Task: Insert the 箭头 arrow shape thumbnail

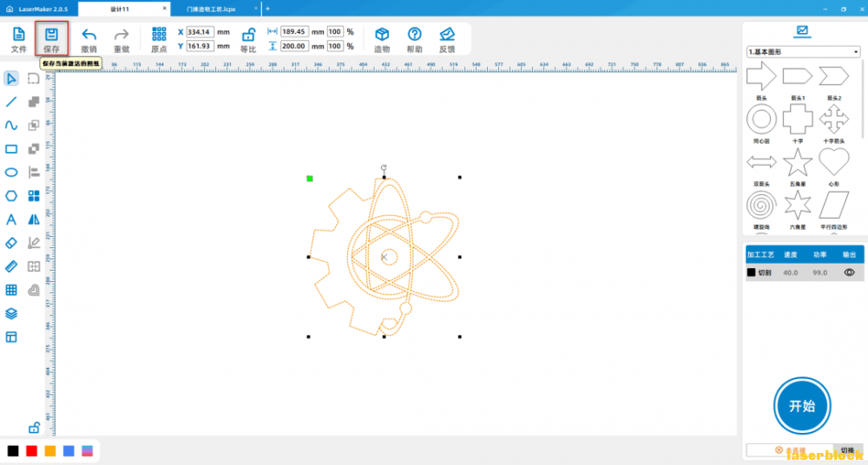Action: pyautogui.click(x=762, y=75)
